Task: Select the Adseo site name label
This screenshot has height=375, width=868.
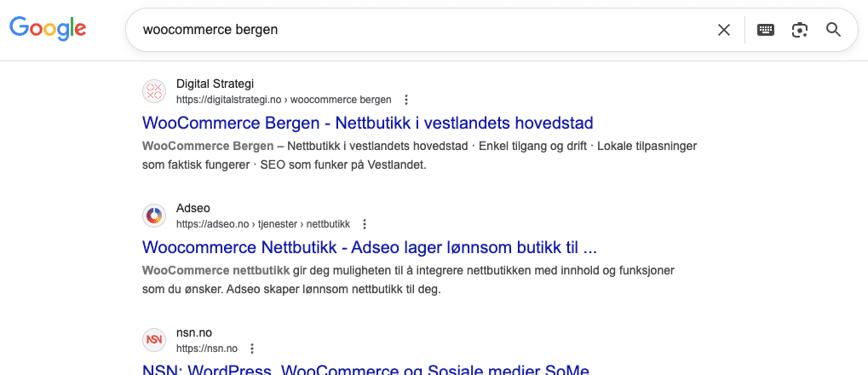Action: coord(193,208)
